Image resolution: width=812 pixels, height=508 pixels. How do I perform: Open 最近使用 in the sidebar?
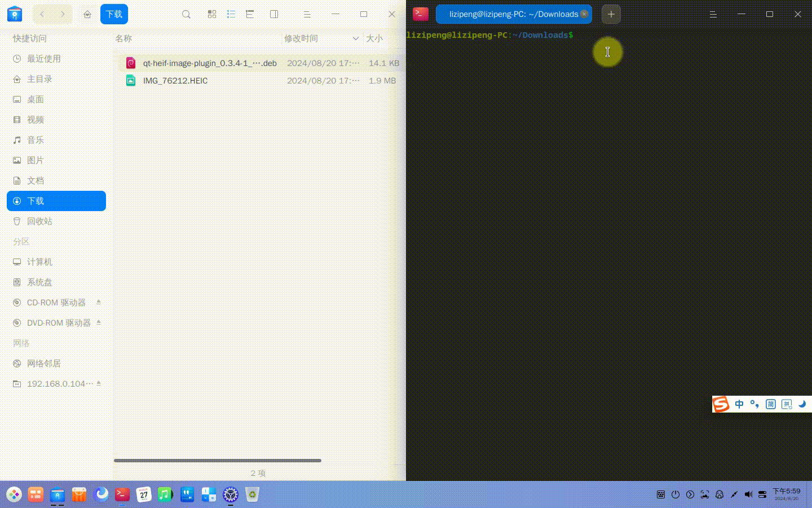click(56, 59)
